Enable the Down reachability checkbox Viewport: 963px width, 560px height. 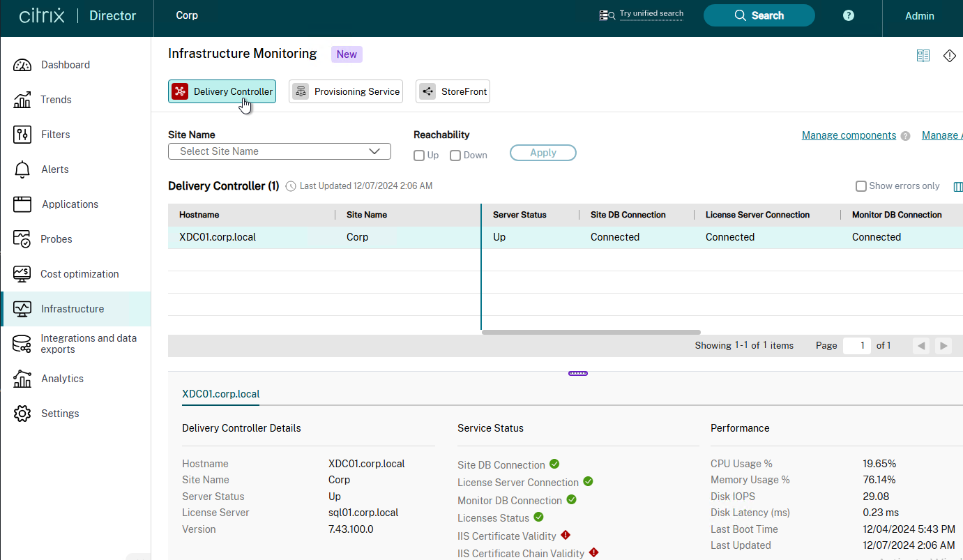[x=455, y=156]
